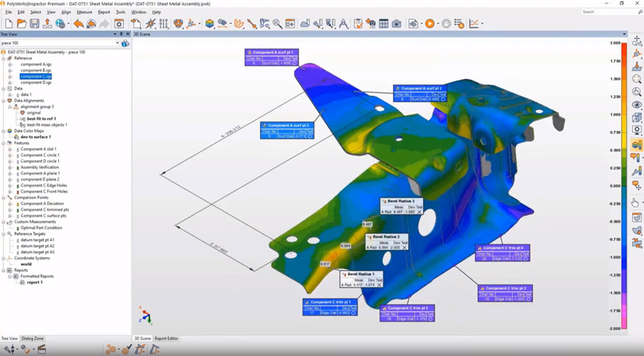Take a snapshot with the camera icon
The width and height of the screenshot is (644, 356).
(396, 24)
